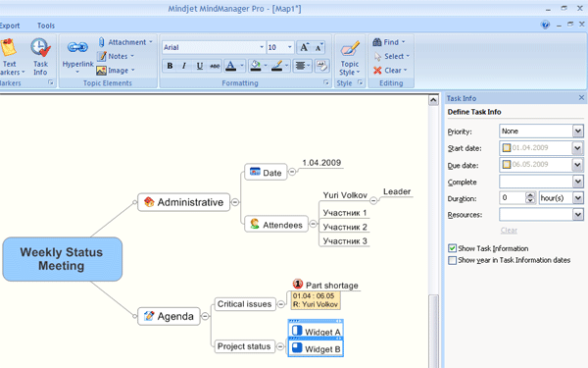Open the font size dropdown
The width and height of the screenshot is (588, 368).
click(289, 47)
